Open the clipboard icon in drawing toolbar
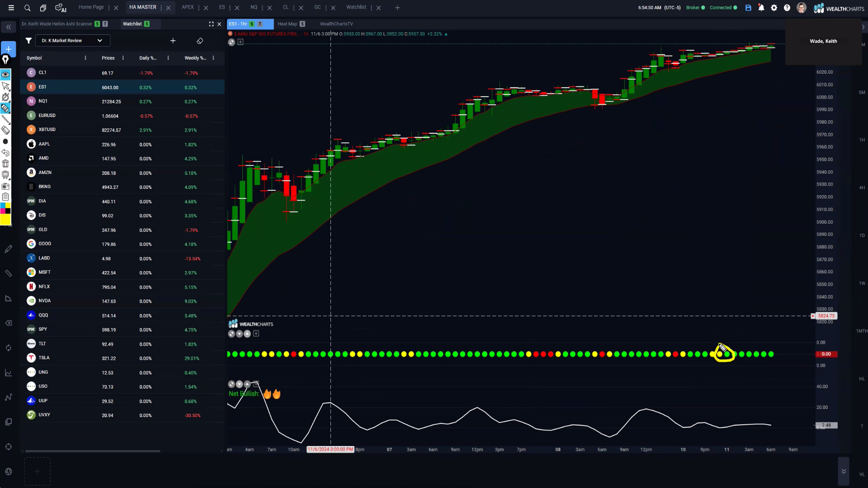The height and width of the screenshot is (488, 868). pos(5,197)
